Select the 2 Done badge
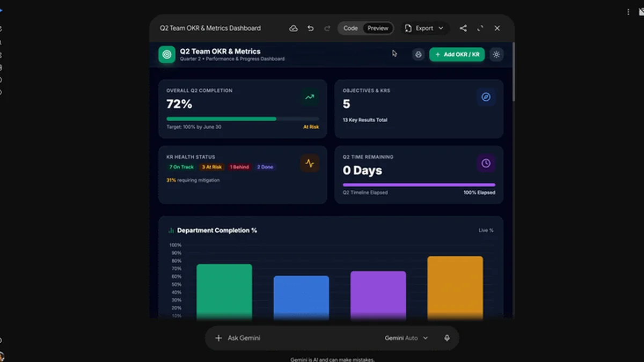This screenshot has width=644, height=362. 265,167
